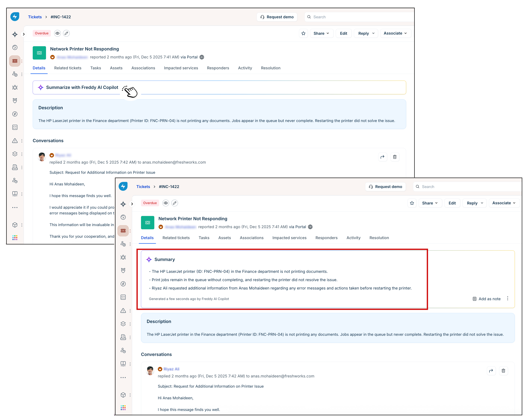Open the colorful apps grid icon in lower sidebar

tap(123, 408)
